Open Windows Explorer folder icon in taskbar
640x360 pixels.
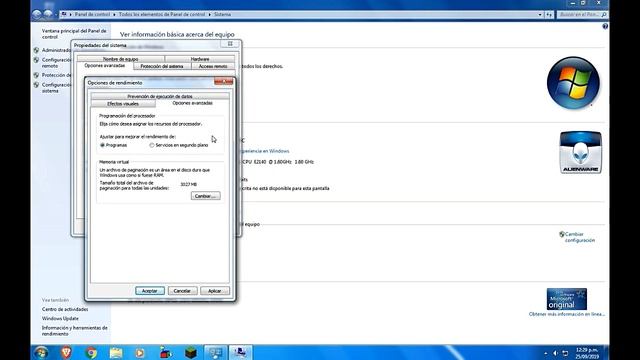116,352
